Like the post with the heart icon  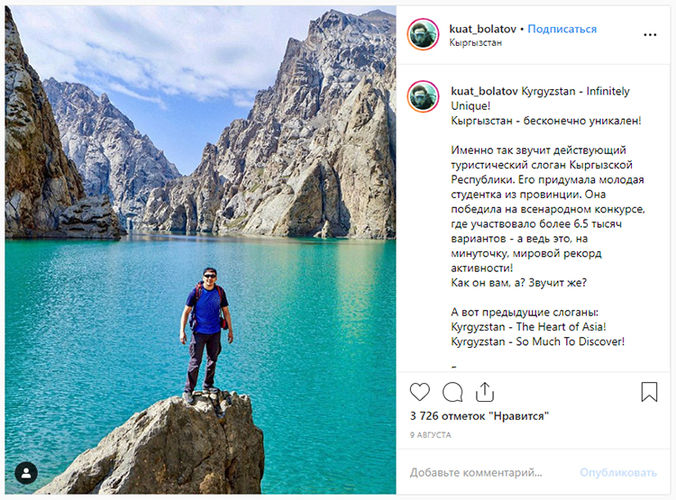click(420, 392)
